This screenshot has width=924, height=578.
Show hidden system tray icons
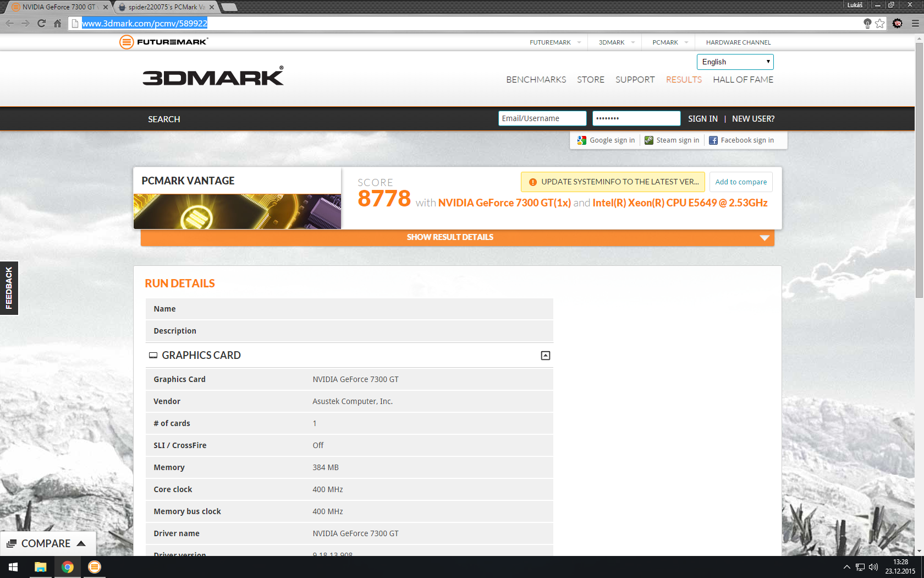(847, 567)
